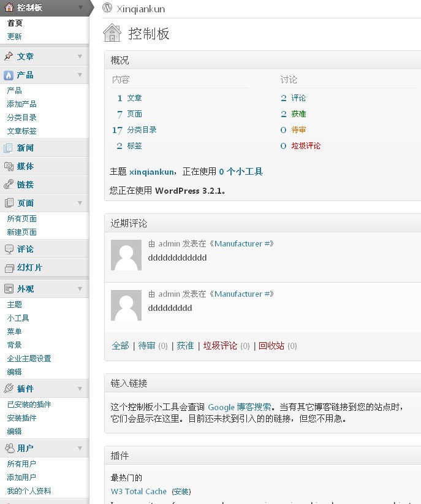Click the first comment's Manufacturer # link
This screenshot has width=421, height=504.
tap(244, 244)
